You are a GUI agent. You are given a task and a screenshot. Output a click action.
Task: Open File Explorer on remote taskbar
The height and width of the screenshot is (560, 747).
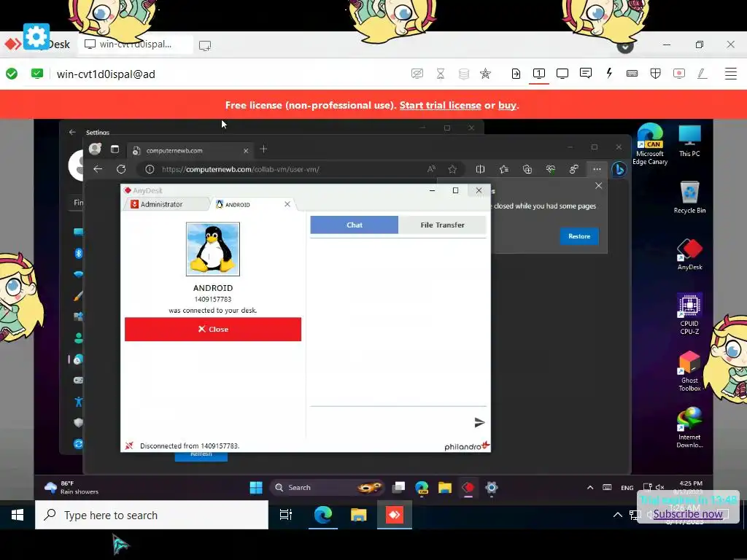click(445, 488)
